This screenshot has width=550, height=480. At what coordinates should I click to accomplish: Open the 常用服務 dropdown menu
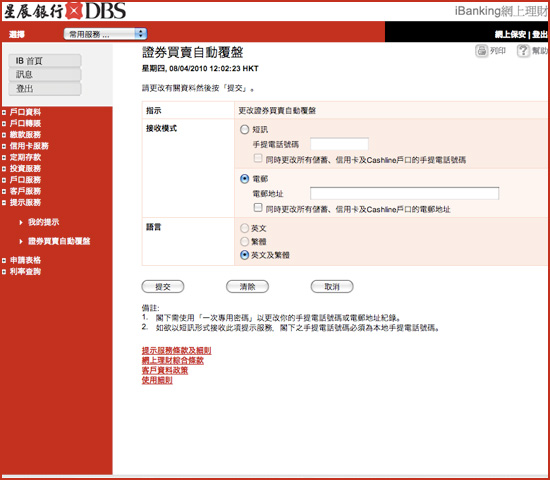coord(105,34)
